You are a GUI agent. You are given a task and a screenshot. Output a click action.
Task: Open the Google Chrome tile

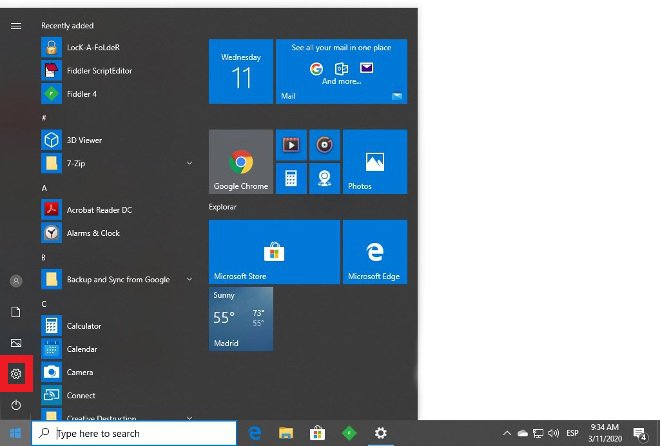(241, 162)
